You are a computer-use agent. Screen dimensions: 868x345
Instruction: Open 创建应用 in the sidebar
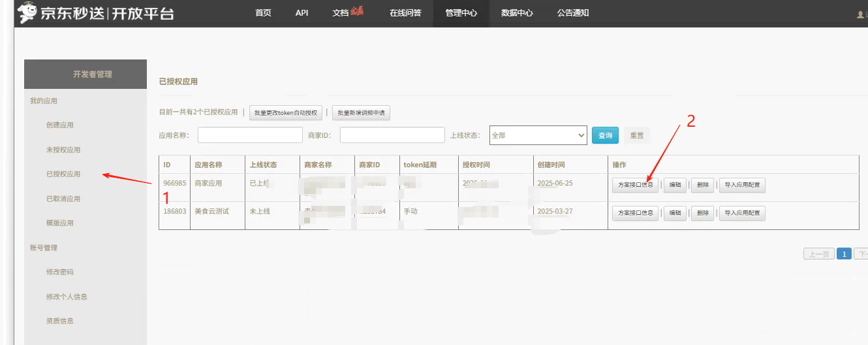60,125
